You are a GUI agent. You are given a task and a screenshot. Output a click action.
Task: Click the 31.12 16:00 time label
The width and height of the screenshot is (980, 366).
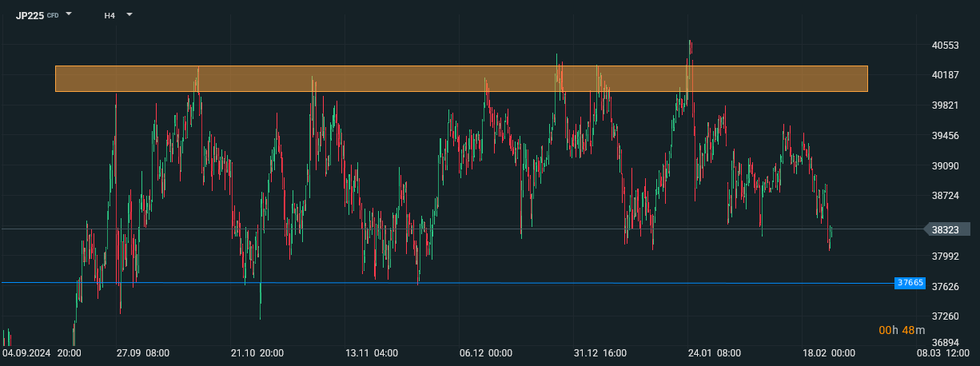600,353
